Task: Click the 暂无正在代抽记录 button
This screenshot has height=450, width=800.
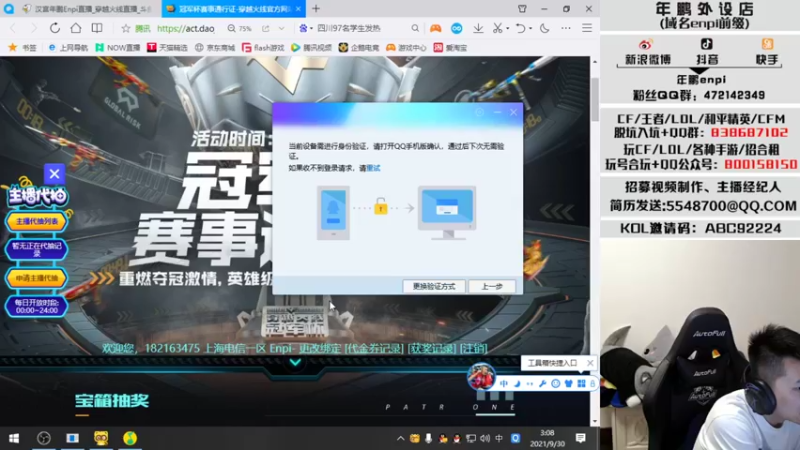Action: click(x=36, y=249)
